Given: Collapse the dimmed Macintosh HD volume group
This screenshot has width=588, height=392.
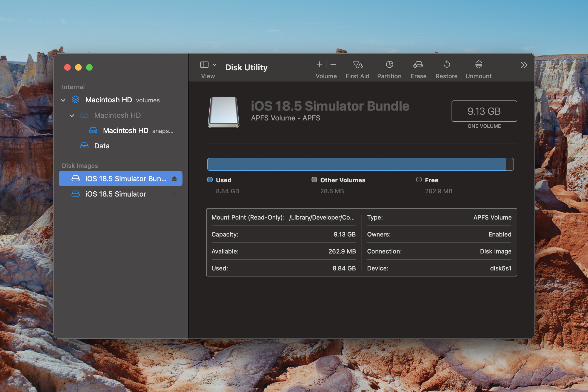Looking at the screenshot, I should [72, 116].
